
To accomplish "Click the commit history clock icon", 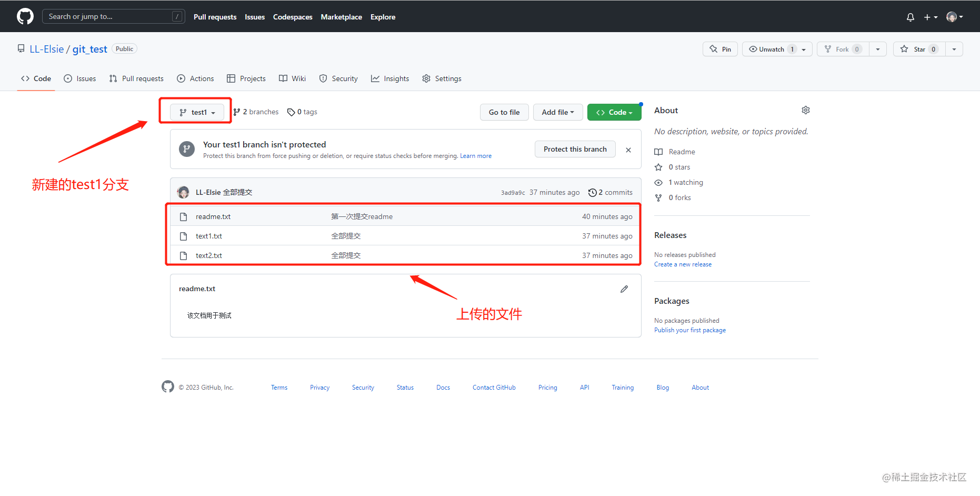I will tap(592, 192).
